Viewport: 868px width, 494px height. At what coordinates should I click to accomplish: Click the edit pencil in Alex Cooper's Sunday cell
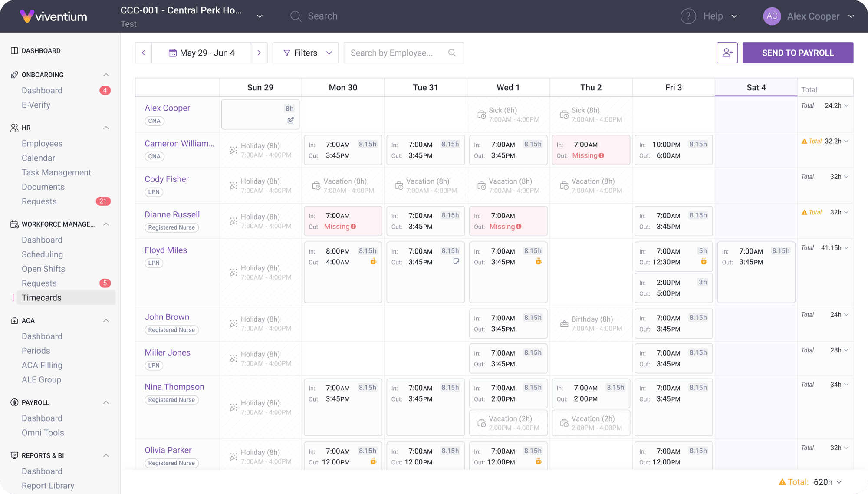click(x=290, y=120)
